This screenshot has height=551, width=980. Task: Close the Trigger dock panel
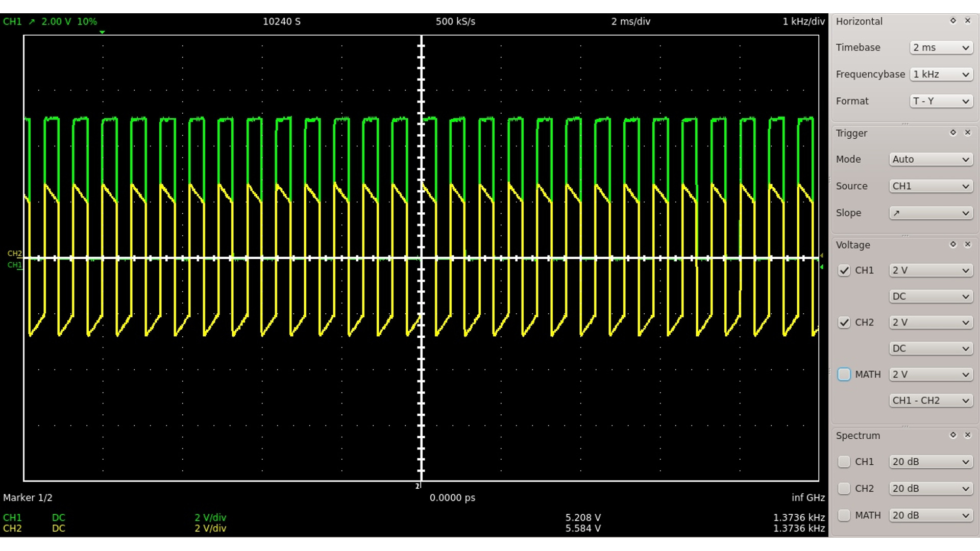967,133
